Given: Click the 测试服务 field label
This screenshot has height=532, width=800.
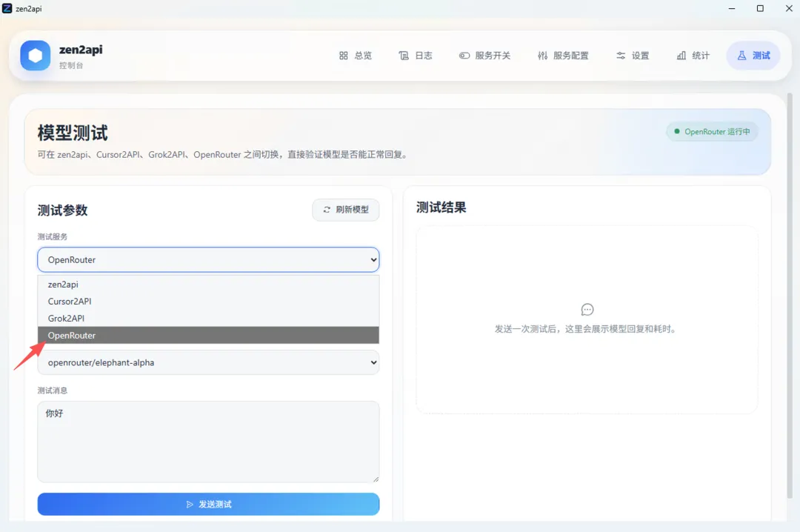Looking at the screenshot, I should pos(52,237).
